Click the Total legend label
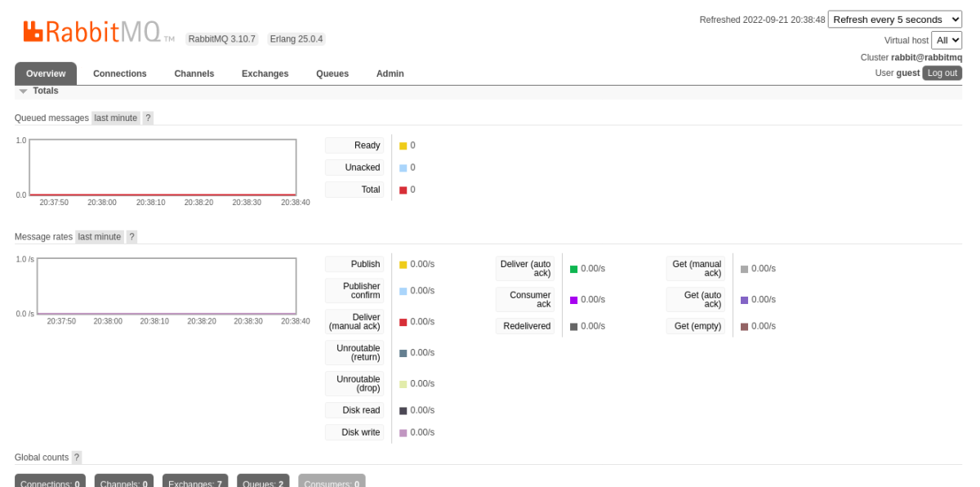 pyautogui.click(x=354, y=190)
